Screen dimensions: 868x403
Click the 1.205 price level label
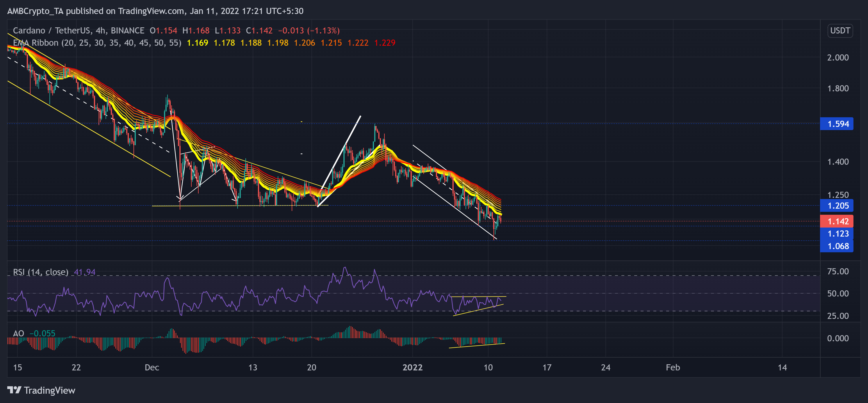[x=837, y=205]
